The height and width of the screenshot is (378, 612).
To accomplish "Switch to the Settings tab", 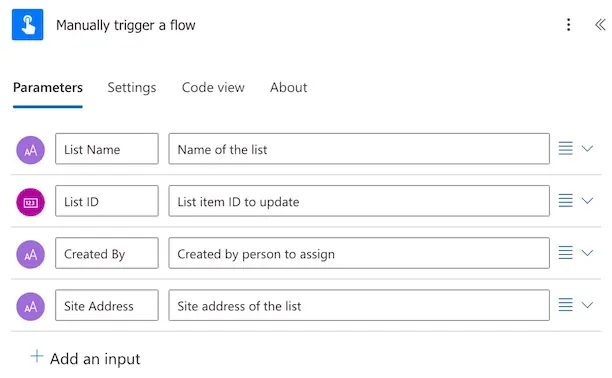I will 132,87.
